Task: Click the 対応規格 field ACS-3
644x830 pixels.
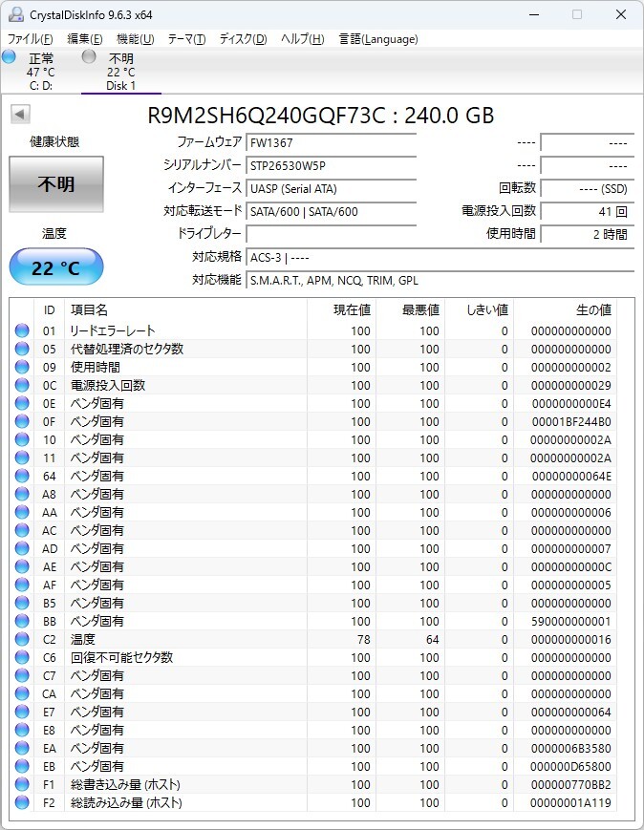Action: click(x=440, y=258)
